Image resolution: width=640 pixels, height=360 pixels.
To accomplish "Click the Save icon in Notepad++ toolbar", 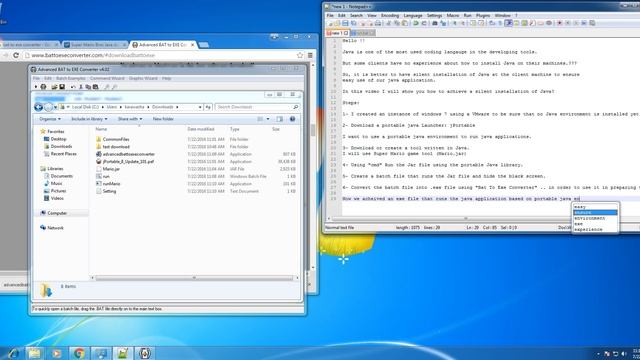I will pos(345,23).
